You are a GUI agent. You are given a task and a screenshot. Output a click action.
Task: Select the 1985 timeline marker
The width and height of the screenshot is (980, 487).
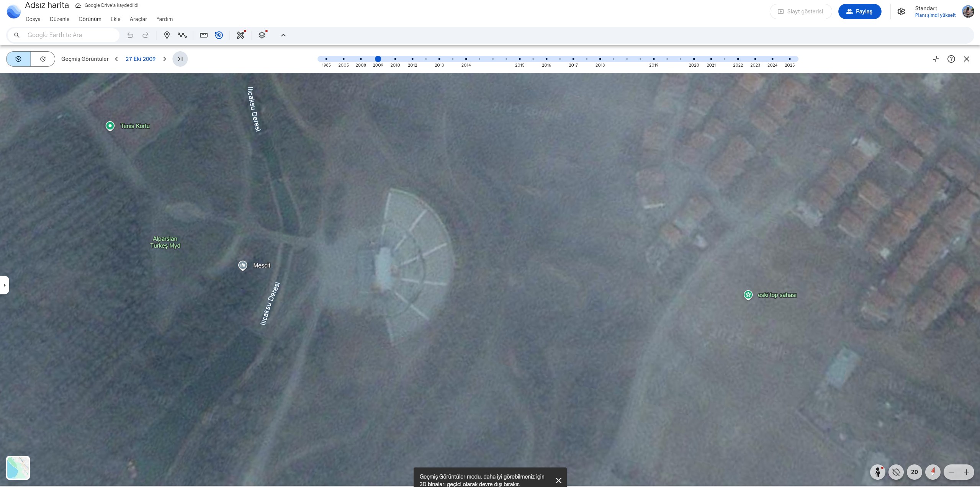tap(326, 59)
